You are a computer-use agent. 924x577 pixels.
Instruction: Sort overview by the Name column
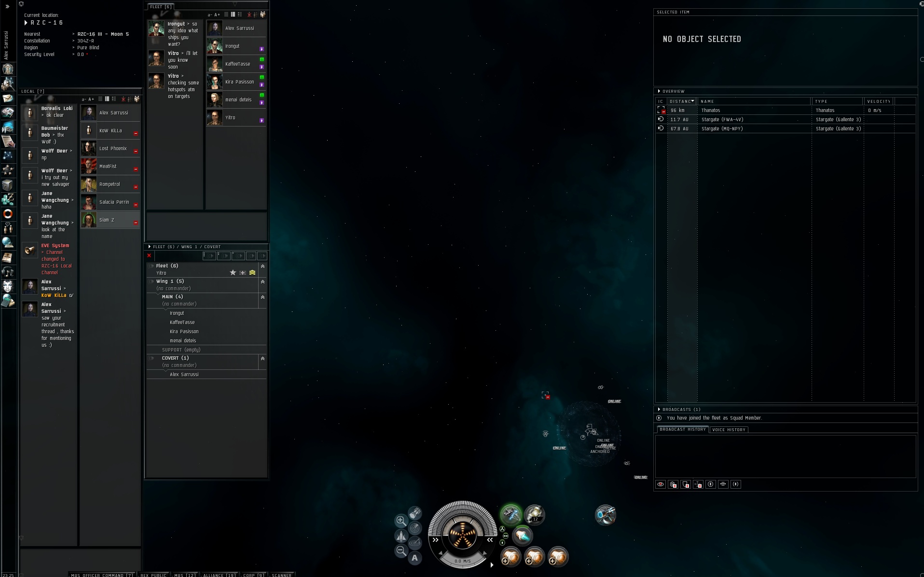pyautogui.click(x=754, y=101)
